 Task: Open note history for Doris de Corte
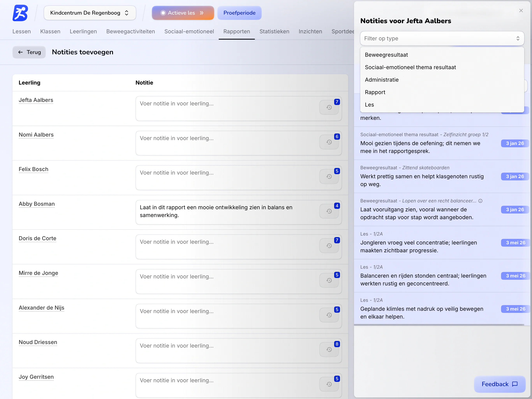329,246
